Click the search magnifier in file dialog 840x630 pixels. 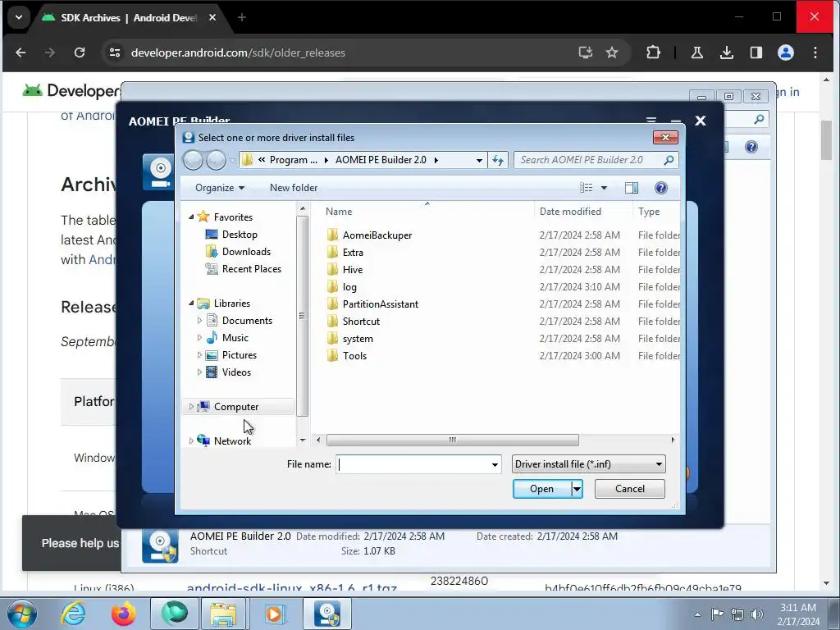point(669,160)
